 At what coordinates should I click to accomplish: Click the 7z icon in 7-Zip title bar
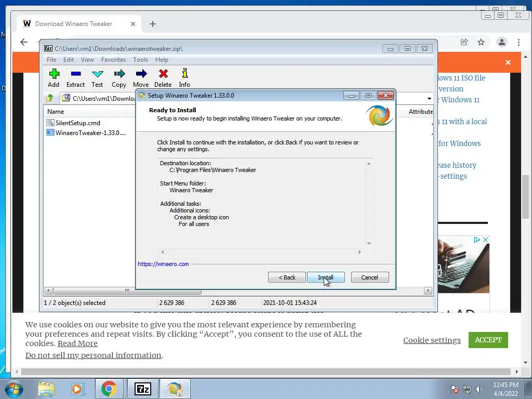click(48, 48)
